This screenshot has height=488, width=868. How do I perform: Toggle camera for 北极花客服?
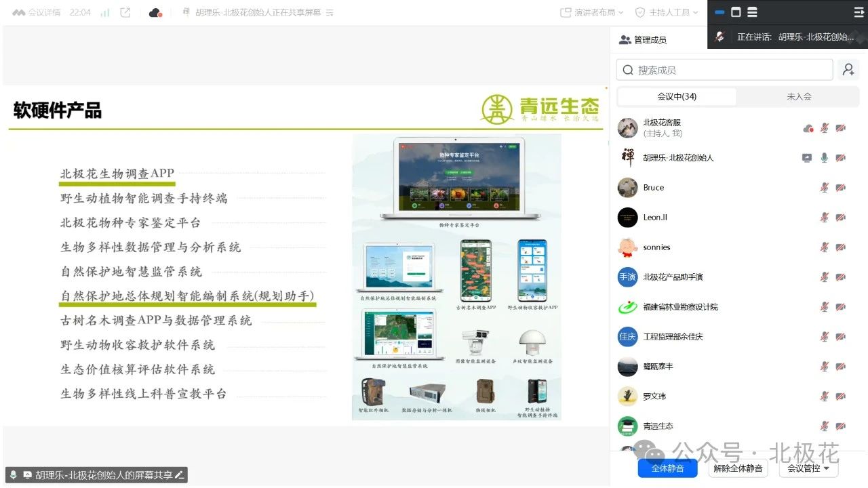(x=841, y=128)
